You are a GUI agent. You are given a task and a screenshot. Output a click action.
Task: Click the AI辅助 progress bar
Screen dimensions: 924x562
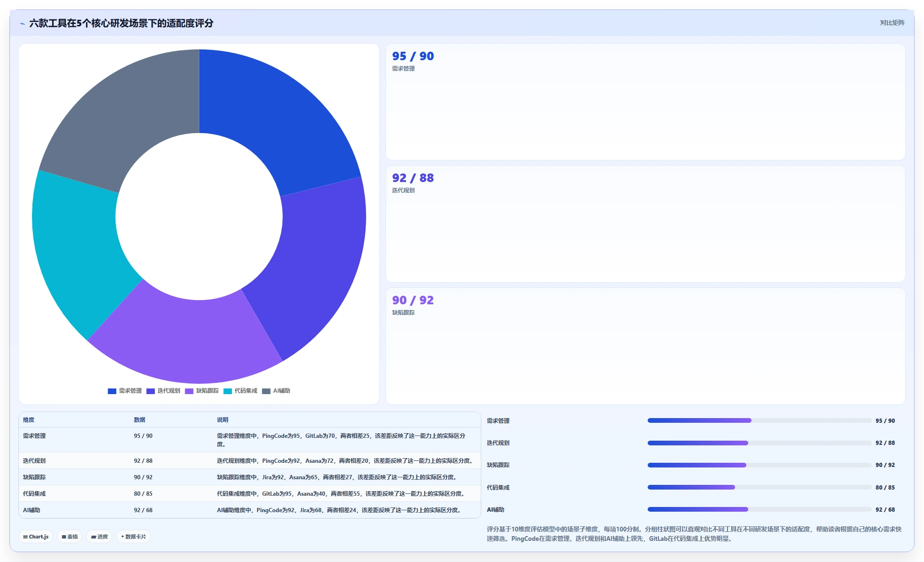coord(759,509)
